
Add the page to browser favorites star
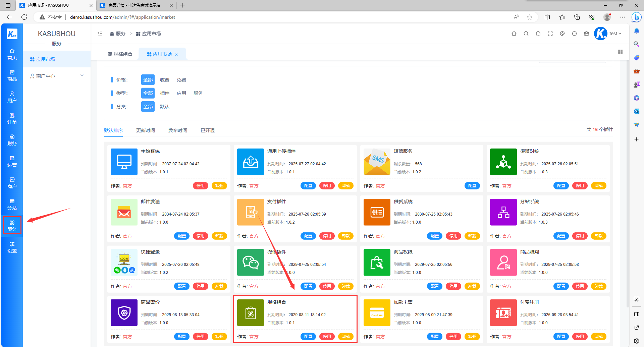click(x=530, y=17)
